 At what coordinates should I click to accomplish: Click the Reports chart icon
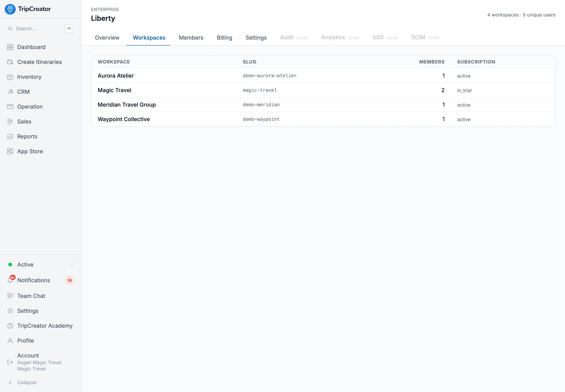click(10, 136)
